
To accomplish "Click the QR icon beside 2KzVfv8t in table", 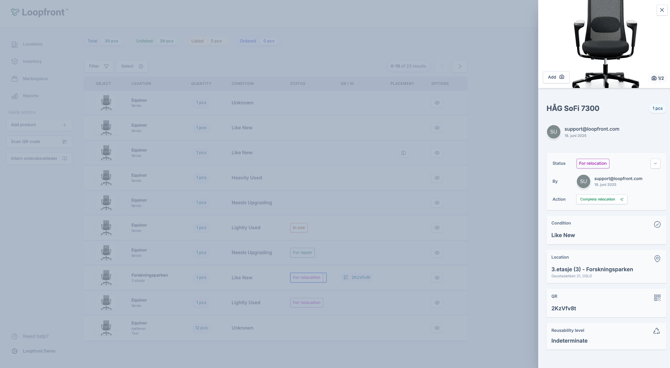I will coord(345,277).
